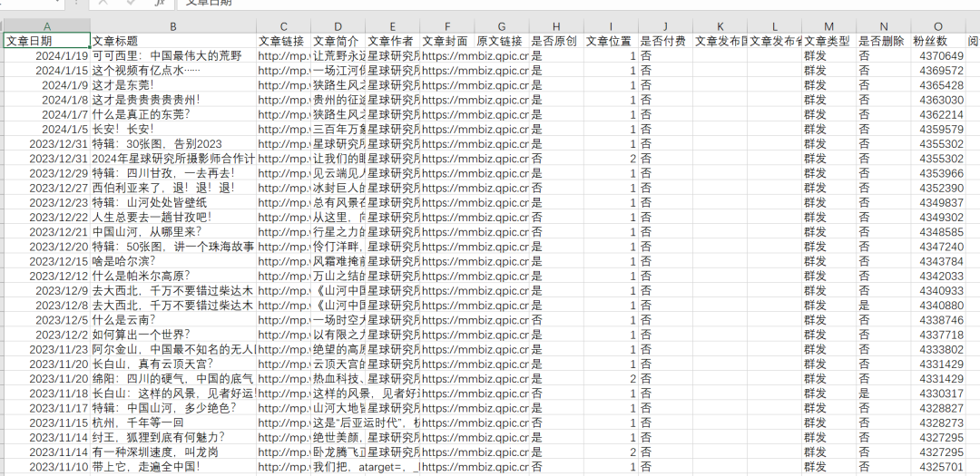980x476 pixels.
Task: Select column A header
Action: [x=47, y=26]
